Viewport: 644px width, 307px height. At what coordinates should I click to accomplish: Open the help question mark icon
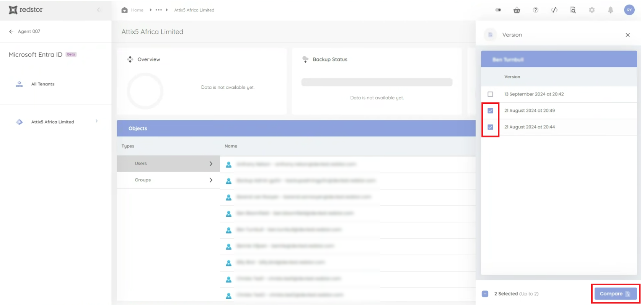pos(535,10)
